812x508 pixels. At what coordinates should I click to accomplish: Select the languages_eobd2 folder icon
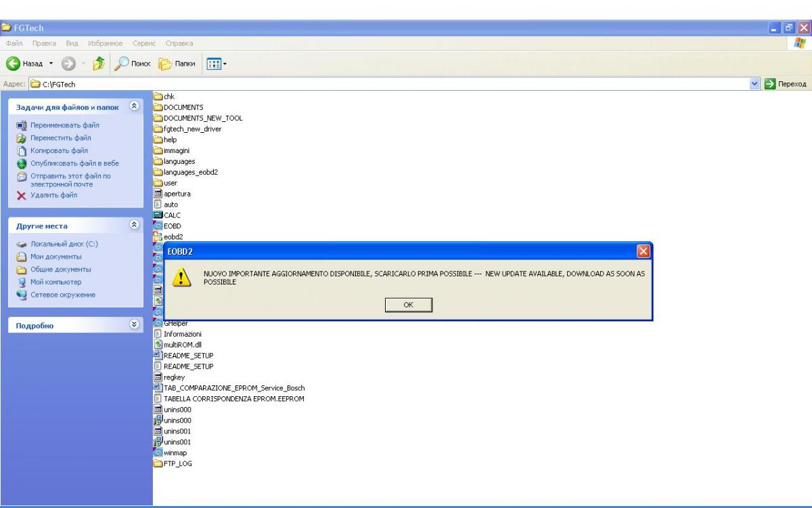[158, 172]
